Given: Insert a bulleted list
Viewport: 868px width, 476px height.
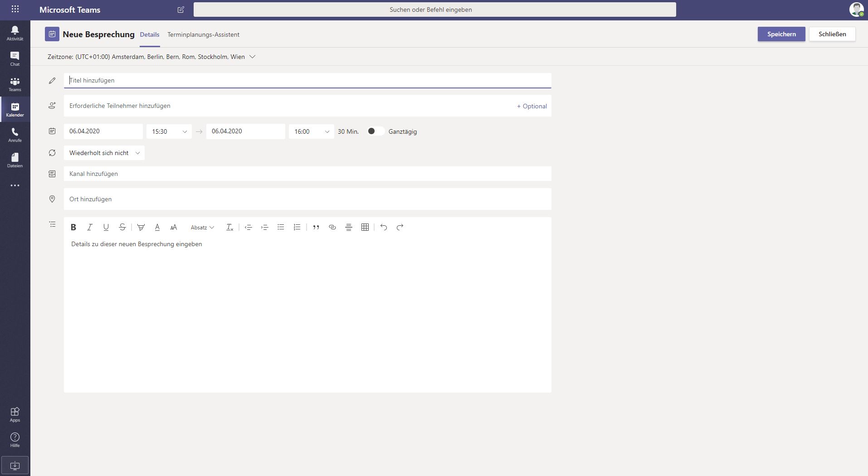Looking at the screenshot, I should 281,227.
